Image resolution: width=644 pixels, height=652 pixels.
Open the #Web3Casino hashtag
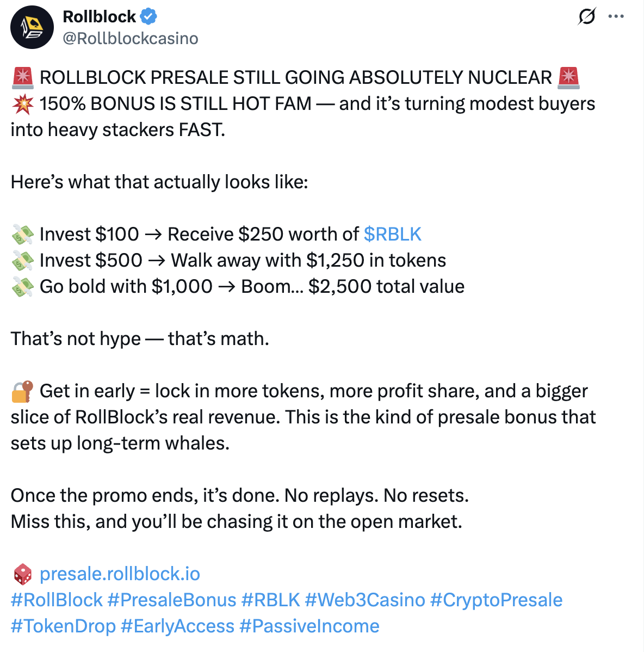click(365, 600)
